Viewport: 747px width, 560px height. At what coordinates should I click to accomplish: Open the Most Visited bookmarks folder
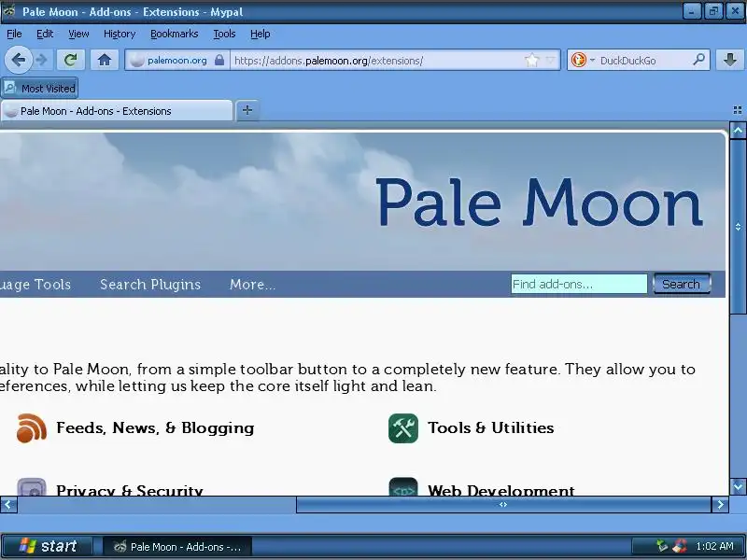[x=39, y=88]
